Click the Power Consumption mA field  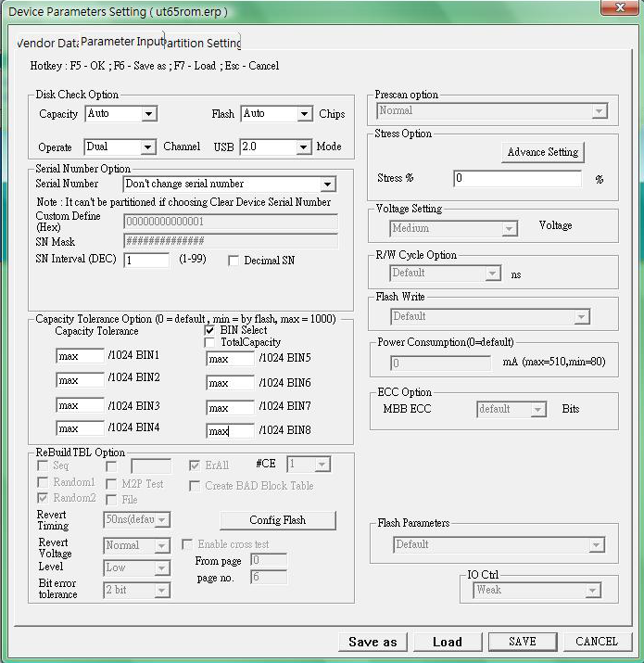(441, 363)
